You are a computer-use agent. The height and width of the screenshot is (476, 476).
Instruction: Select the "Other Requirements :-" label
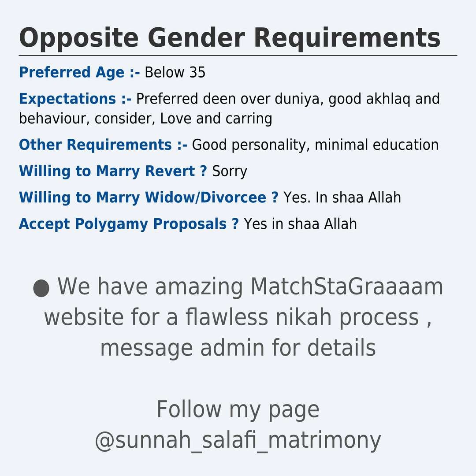103,145
